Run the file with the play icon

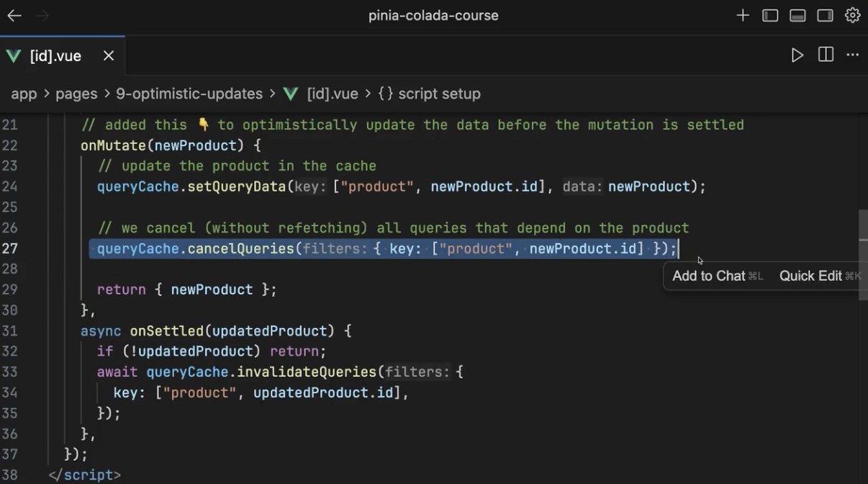(x=797, y=55)
